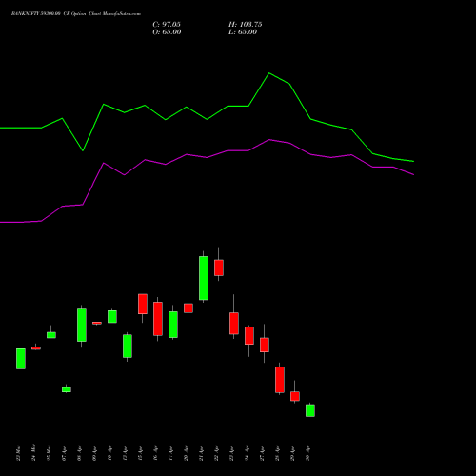Select the high value H: 103.75
The image size is (476, 476).
246,25
